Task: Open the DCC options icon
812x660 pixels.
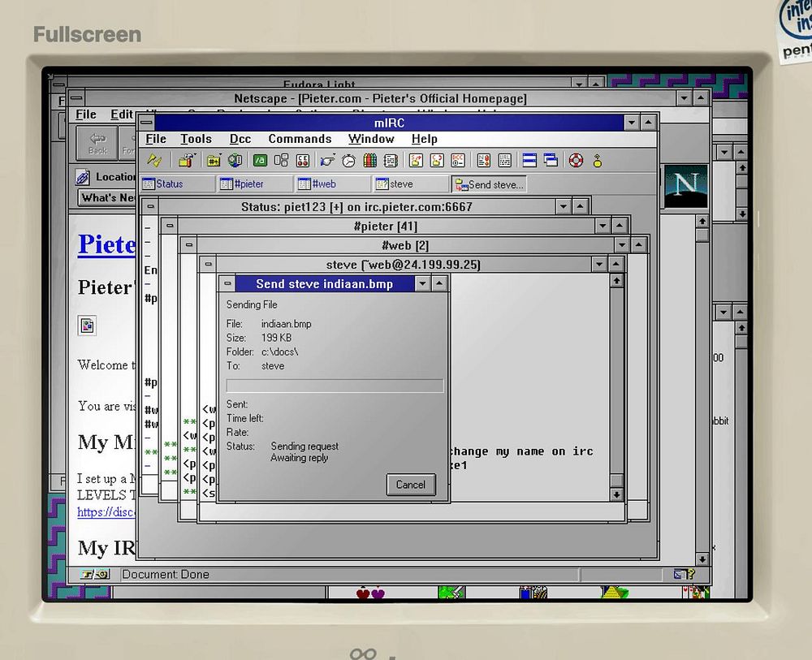Action: 458,161
